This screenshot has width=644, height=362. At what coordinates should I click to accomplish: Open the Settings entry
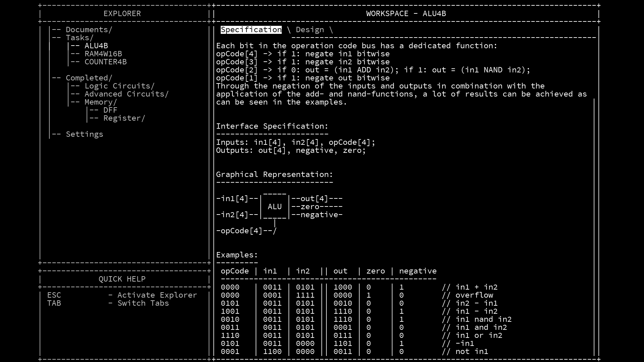click(x=84, y=134)
